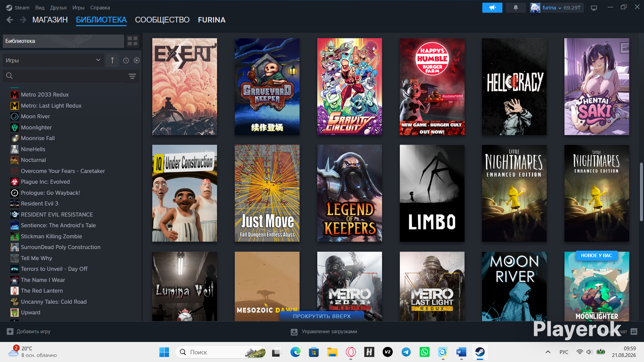Open the megaphone announcements button
Viewport: 644px width, 362px height.
(492, 8)
